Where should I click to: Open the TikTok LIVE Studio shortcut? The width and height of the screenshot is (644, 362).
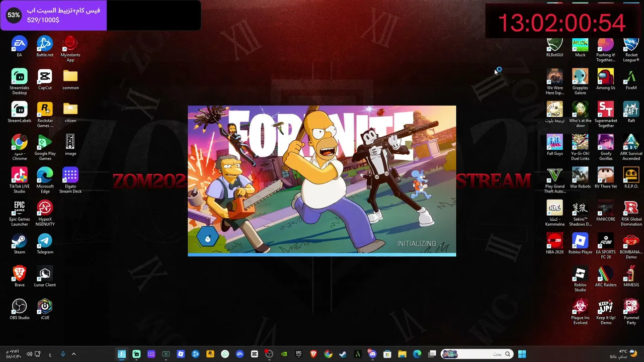coord(19,180)
